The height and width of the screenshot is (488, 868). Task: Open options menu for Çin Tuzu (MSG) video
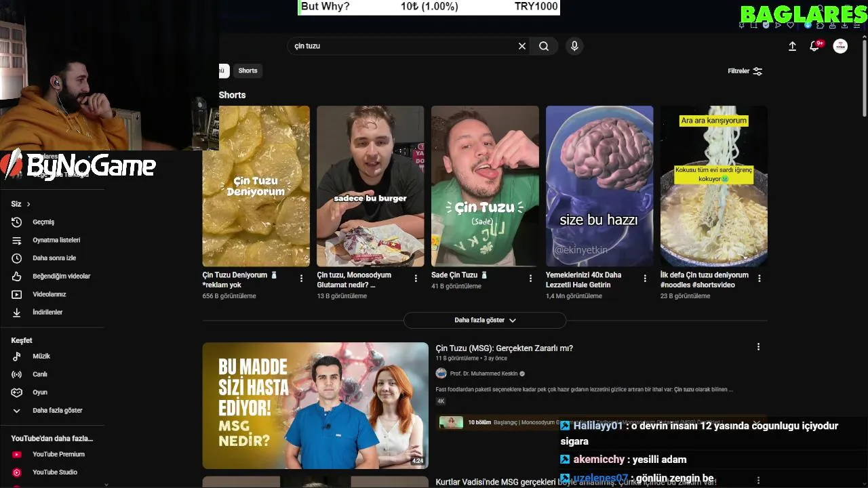(758, 347)
